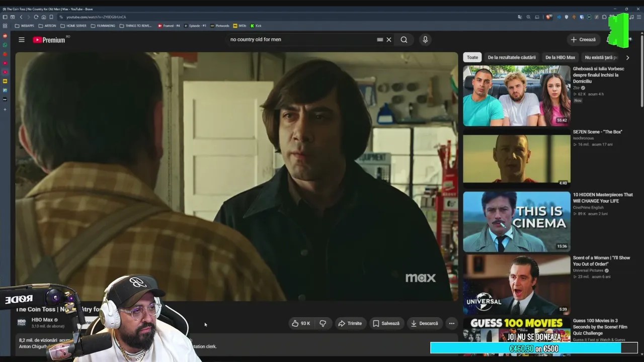Open the IMDb bookmark
The width and height of the screenshot is (644, 362).
pos(239,26)
